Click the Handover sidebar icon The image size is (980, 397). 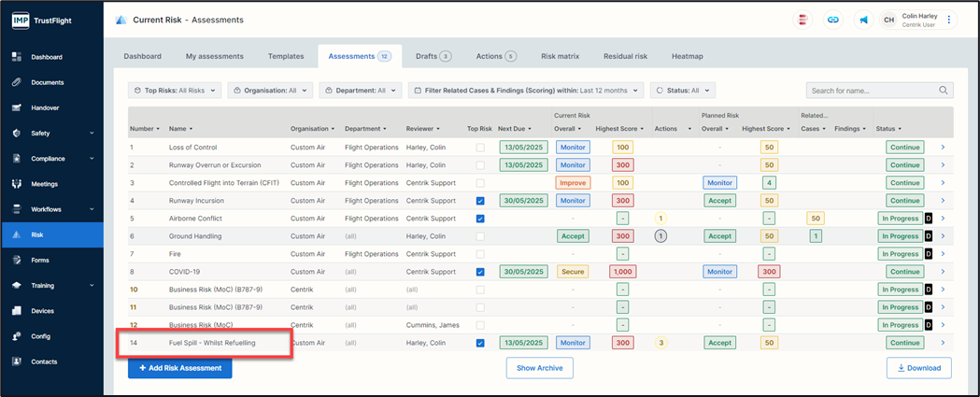tap(17, 107)
